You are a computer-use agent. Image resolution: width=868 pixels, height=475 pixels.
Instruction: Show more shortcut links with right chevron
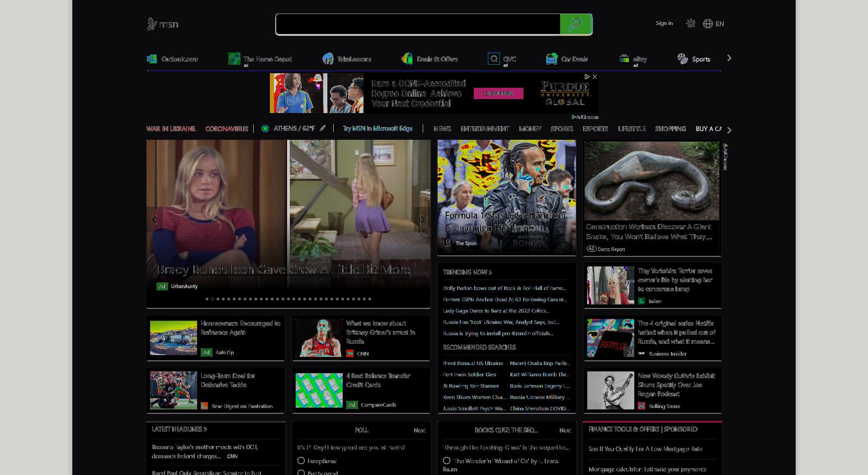coord(729,58)
